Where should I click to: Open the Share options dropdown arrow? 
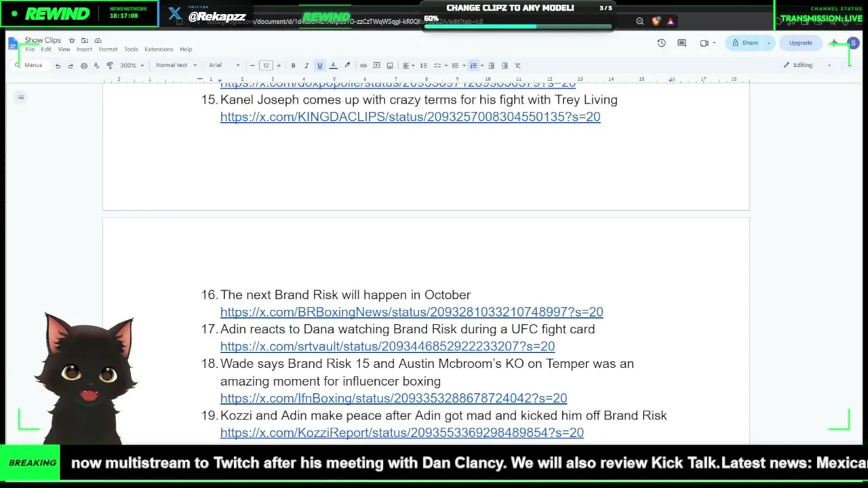(769, 43)
